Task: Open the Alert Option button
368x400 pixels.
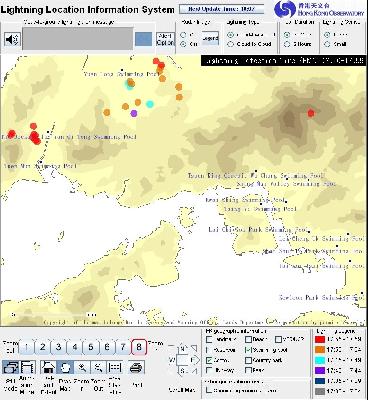Action: point(165,39)
